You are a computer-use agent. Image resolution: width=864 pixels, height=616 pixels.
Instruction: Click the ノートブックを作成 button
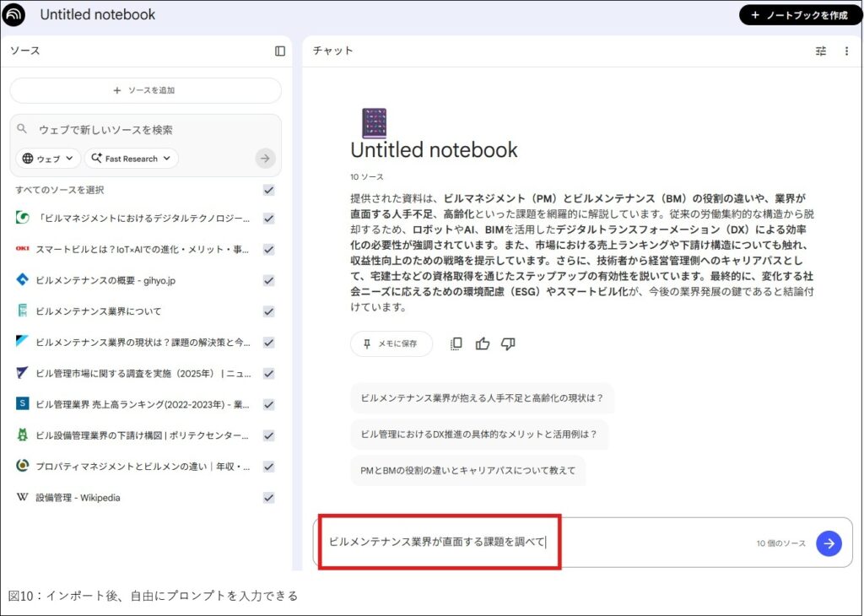798,15
